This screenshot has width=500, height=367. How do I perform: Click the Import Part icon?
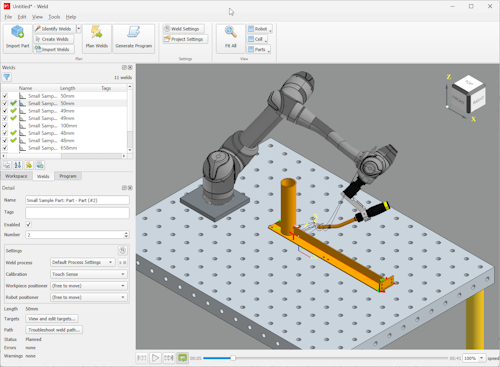coord(18,32)
